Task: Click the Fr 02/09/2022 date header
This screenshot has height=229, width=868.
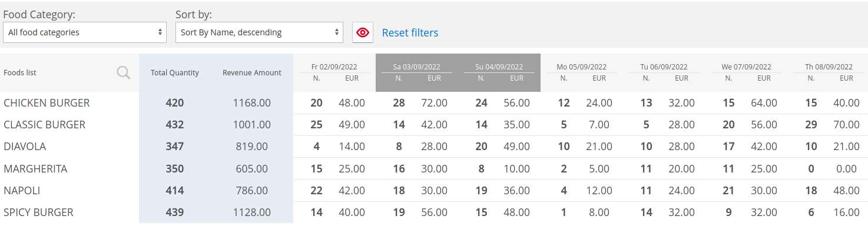Action: point(334,67)
